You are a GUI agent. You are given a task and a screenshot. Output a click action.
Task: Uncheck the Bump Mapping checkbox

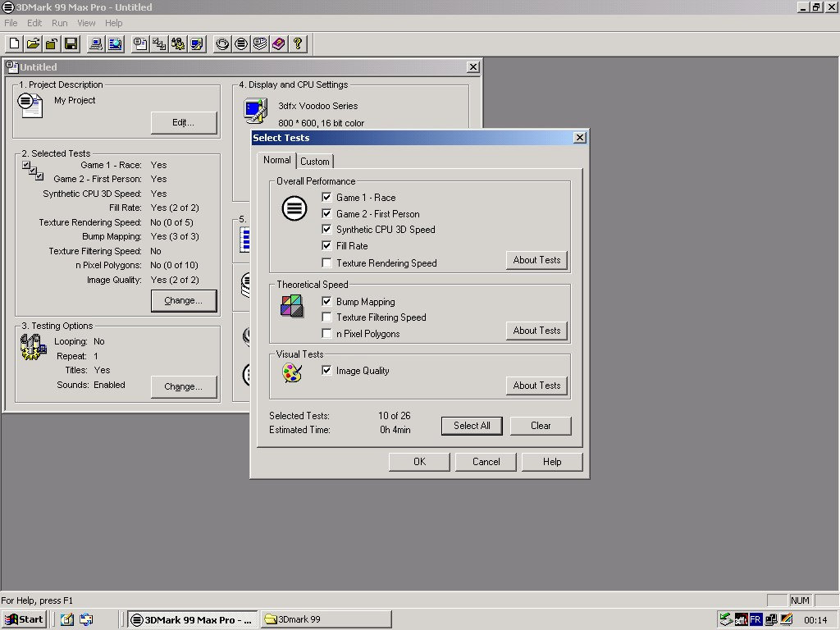(327, 302)
